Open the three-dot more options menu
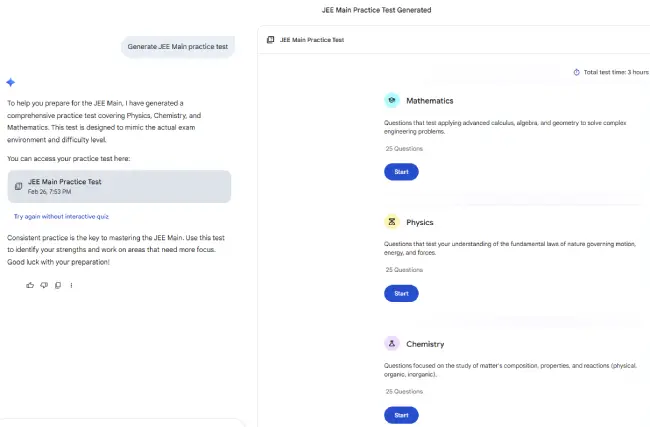 [x=71, y=285]
